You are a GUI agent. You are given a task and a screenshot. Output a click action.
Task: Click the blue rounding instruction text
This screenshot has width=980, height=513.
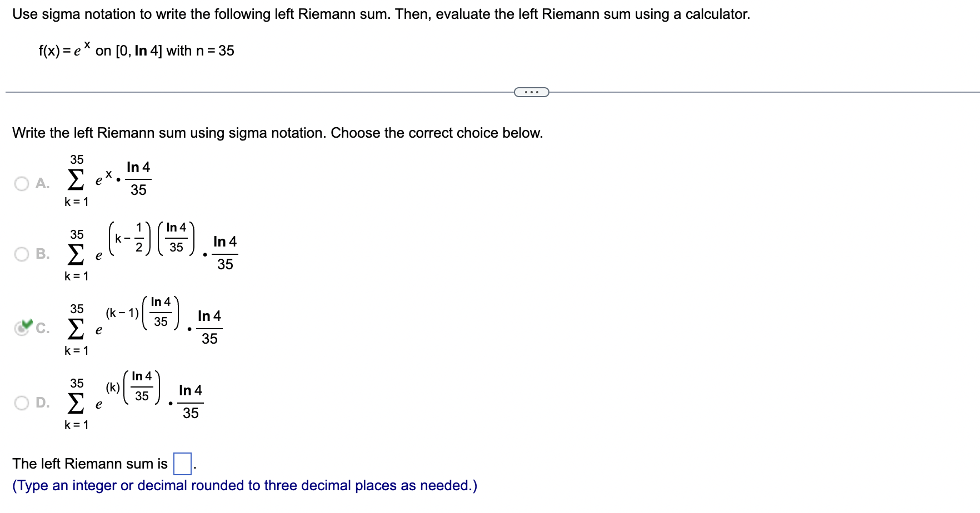pos(245,485)
